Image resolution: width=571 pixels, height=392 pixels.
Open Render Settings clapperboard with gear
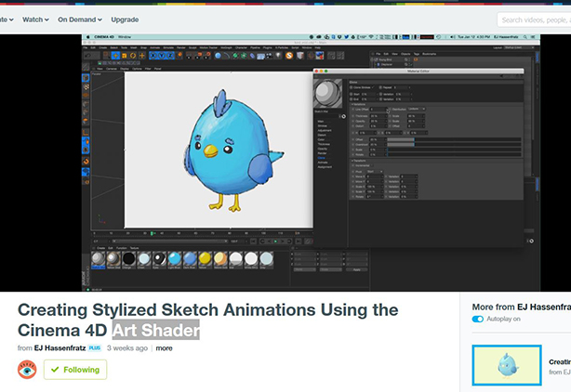coord(206,56)
